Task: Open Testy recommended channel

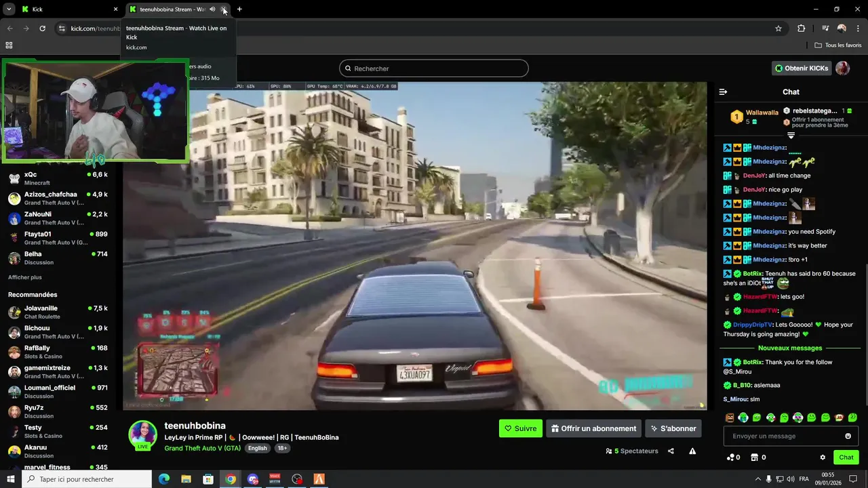Action: click(x=58, y=432)
